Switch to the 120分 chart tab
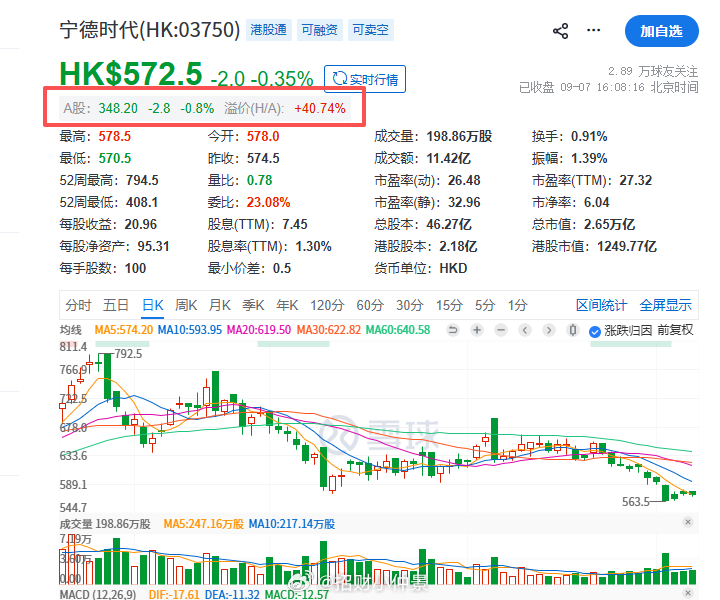 pos(327,305)
